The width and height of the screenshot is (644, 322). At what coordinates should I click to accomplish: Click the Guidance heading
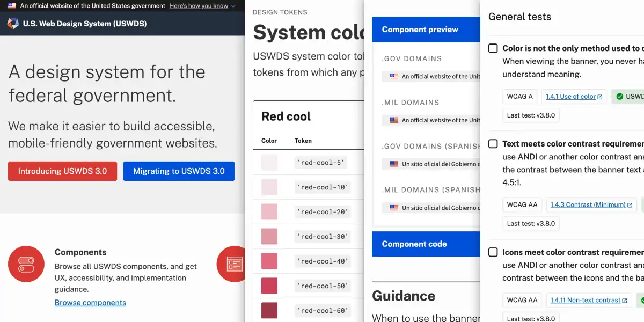(404, 296)
